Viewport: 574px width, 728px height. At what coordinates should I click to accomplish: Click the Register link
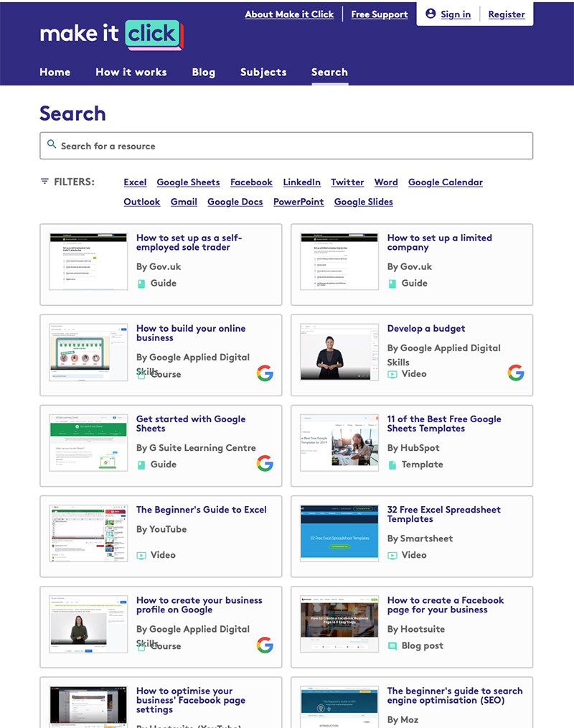point(507,14)
